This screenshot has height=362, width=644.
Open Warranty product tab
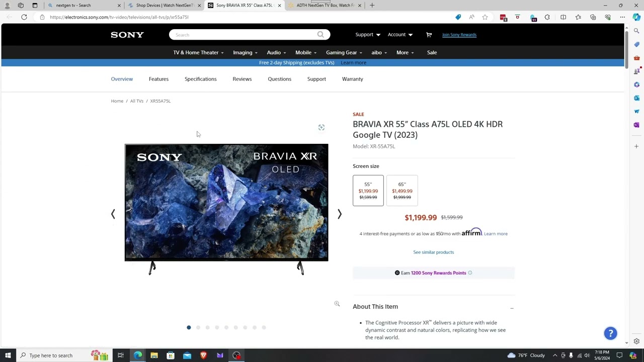click(x=352, y=79)
